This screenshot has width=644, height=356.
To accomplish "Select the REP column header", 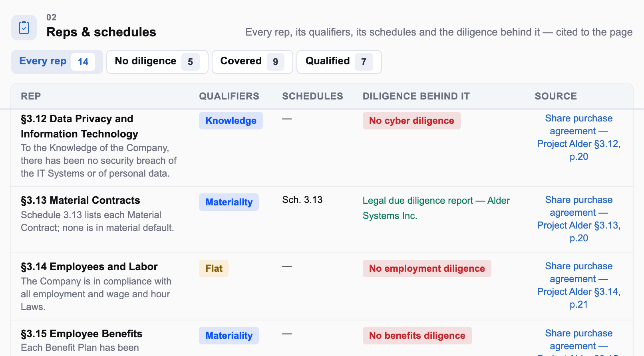I will pyautogui.click(x=31, y=96).
